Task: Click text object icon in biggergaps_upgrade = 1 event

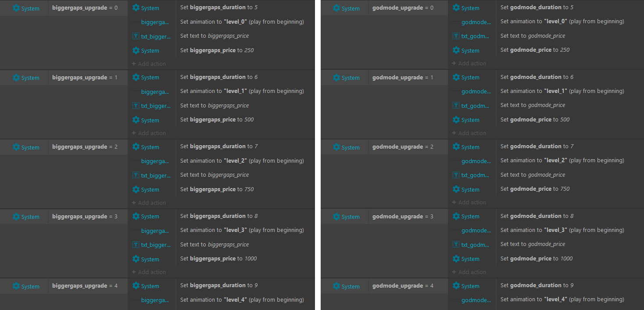Action: tap(136, 106)
